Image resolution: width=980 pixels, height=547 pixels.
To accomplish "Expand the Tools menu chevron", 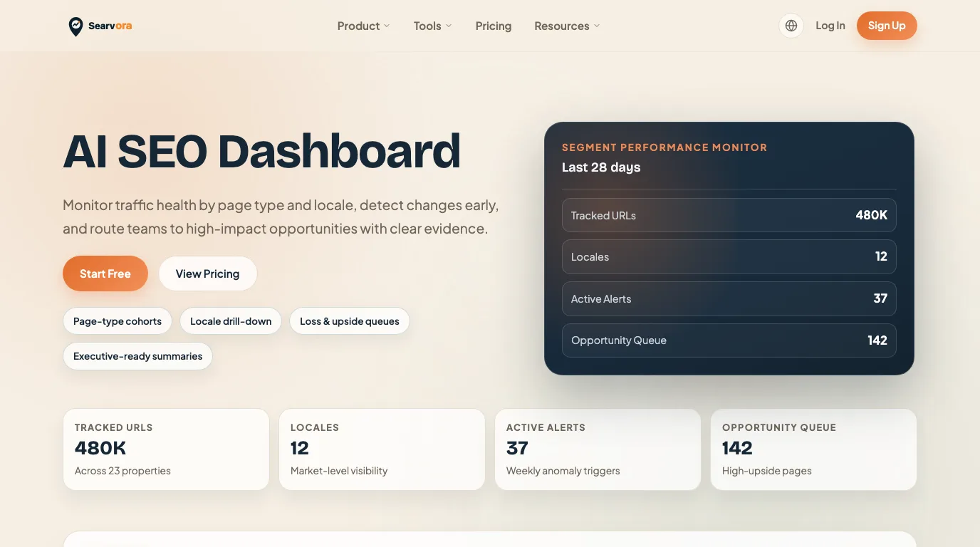I will click(449, 26).
